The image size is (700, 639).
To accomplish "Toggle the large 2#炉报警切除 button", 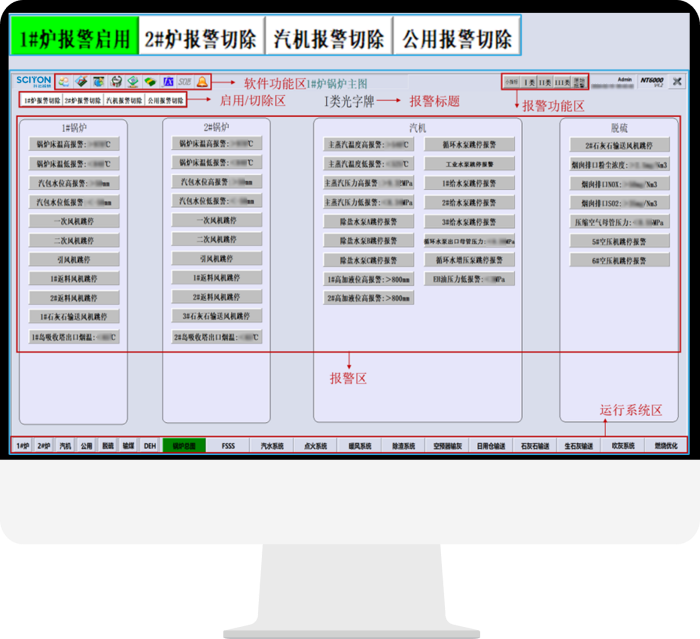I will coord(201,37).
